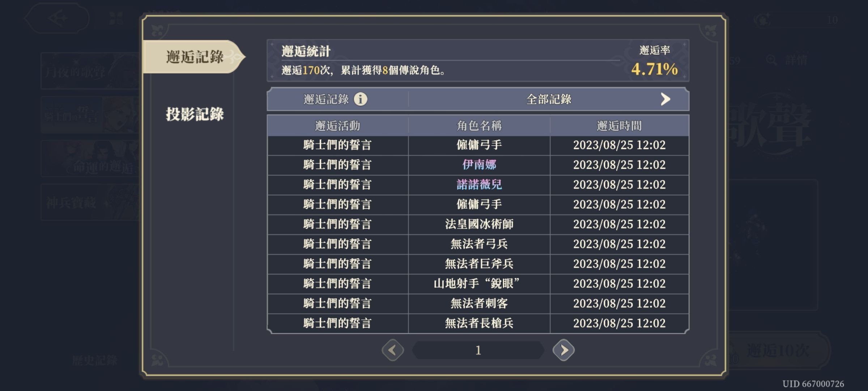Switch to the 投影記錄 tab
The width and height of the screenshot is (868, 391).
pos(195,114)
